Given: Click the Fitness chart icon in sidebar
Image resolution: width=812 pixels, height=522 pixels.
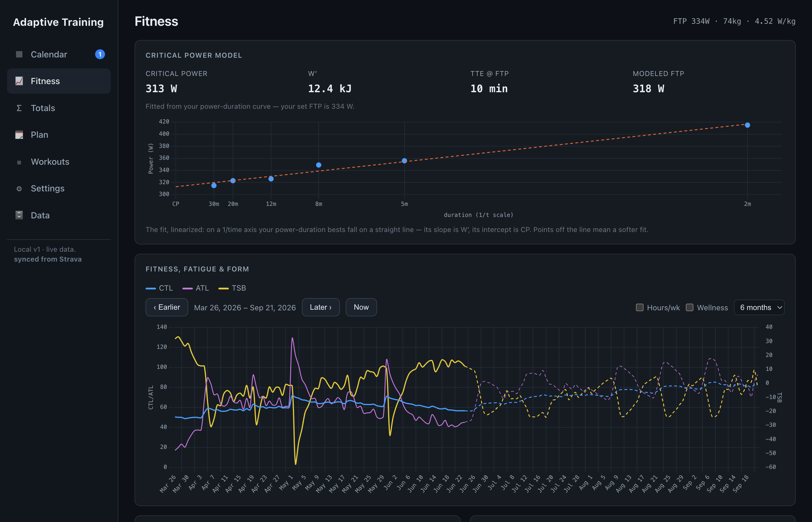Looking at the screenshot, I should point(19,81).
